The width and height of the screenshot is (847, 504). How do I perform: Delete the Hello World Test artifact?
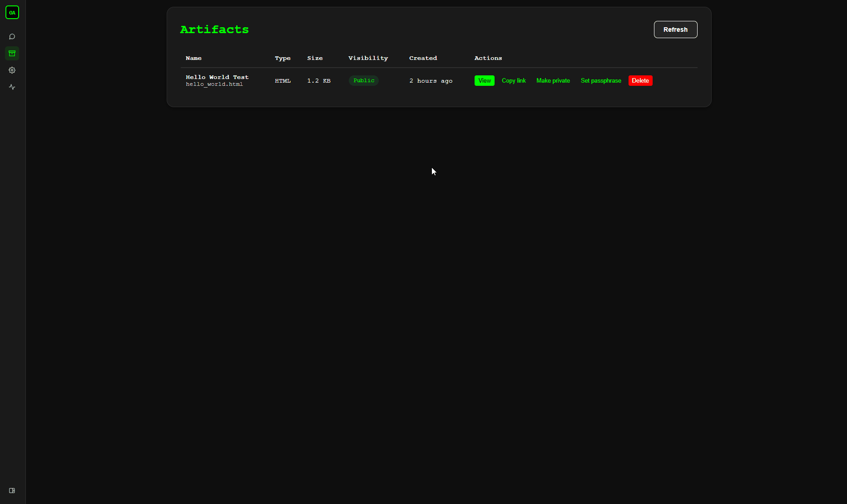tap(640, 81)
